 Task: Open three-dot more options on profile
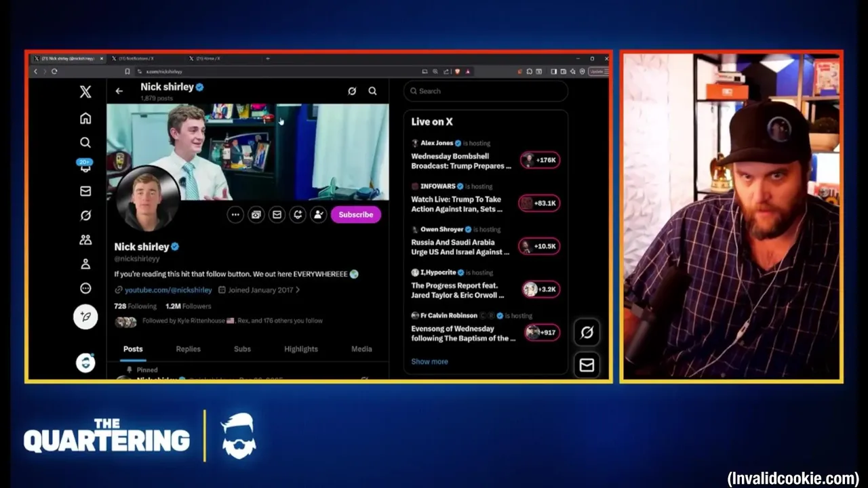[x=235, y=215]
